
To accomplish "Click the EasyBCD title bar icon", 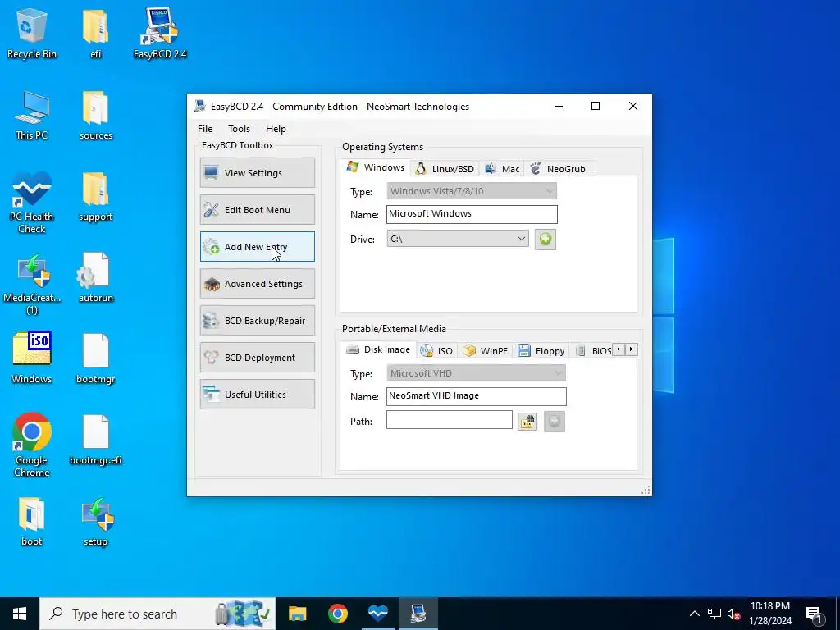I will 200,106.
